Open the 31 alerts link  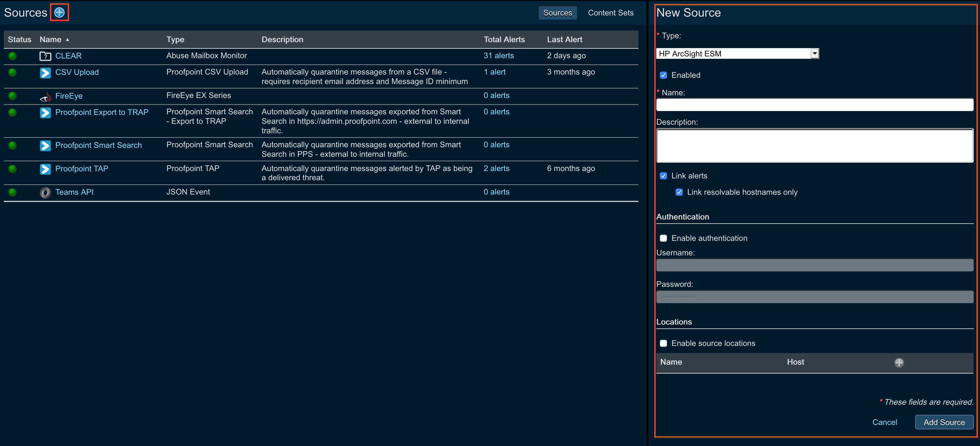(498, 56)
